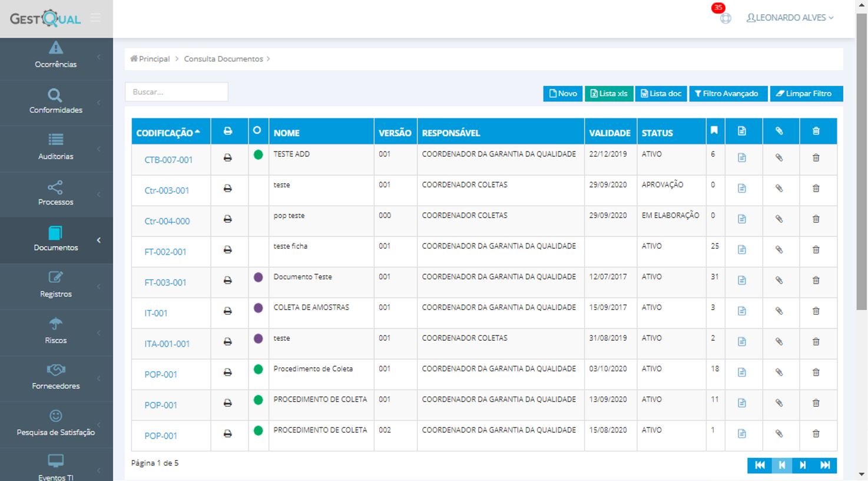Open the LEONARDO ALVES user dropdown

pos(790,18)
